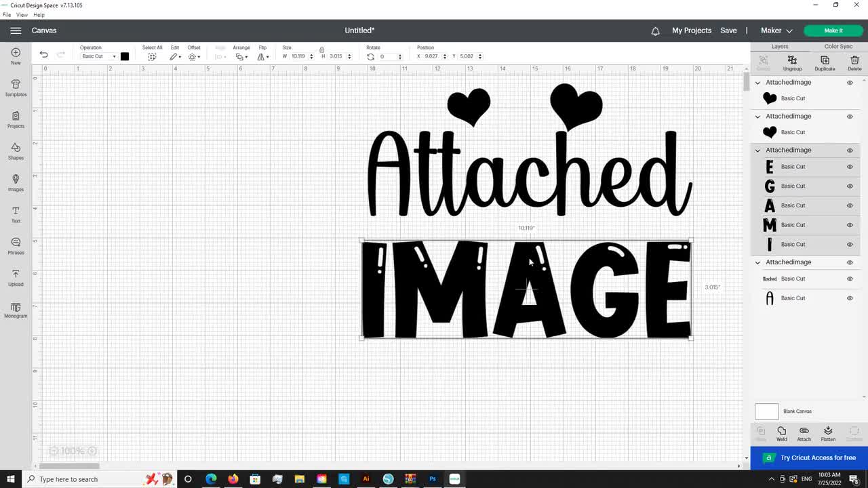The image size is (868, 488).
Task: Open the Help menu
Action: pos(39,15)
